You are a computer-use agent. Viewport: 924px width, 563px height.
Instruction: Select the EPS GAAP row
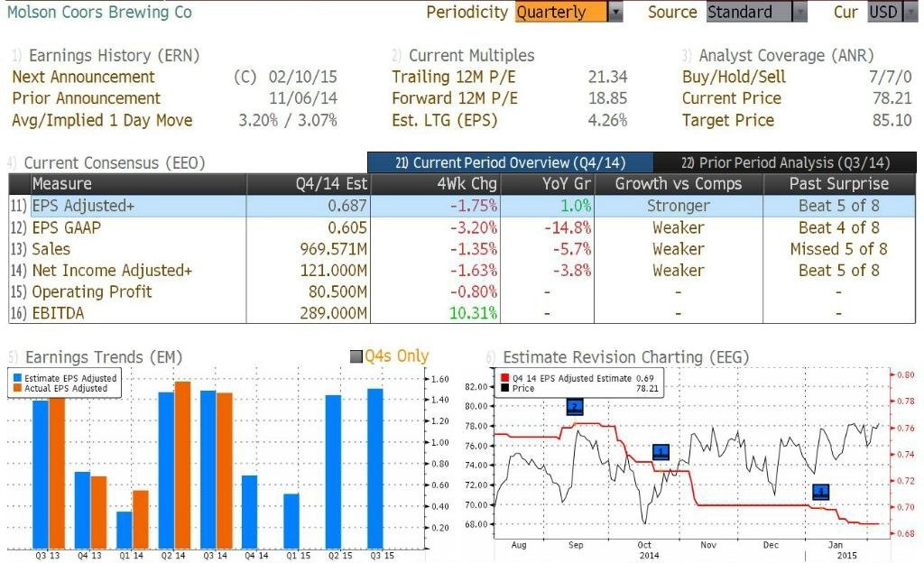click(x=462, y=227)
